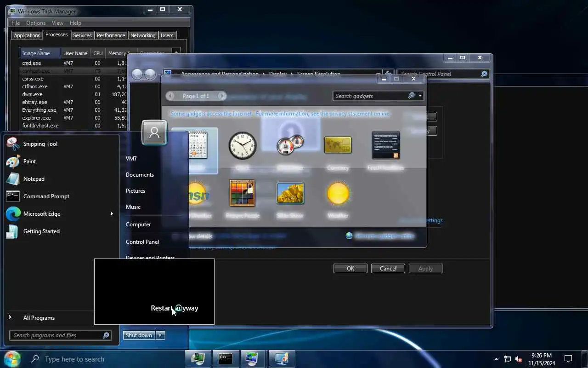
Task: Sort processes by CPU column header
Action: 98,53
